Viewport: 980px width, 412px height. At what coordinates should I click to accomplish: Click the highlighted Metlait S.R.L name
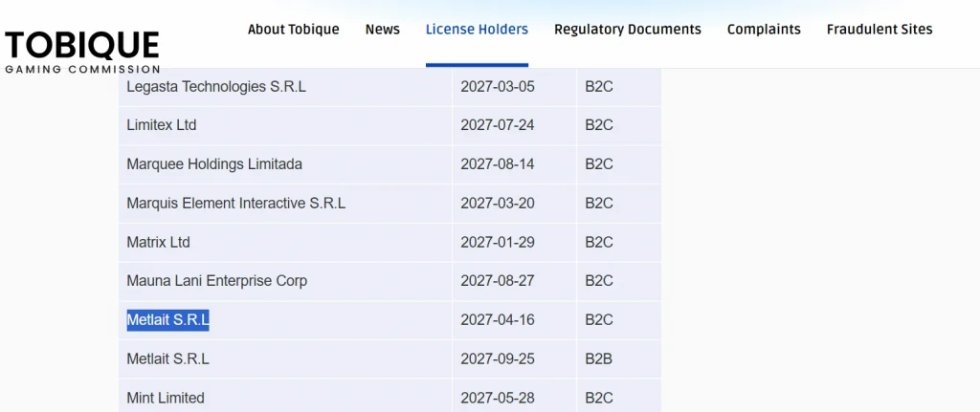click(167, 319)
